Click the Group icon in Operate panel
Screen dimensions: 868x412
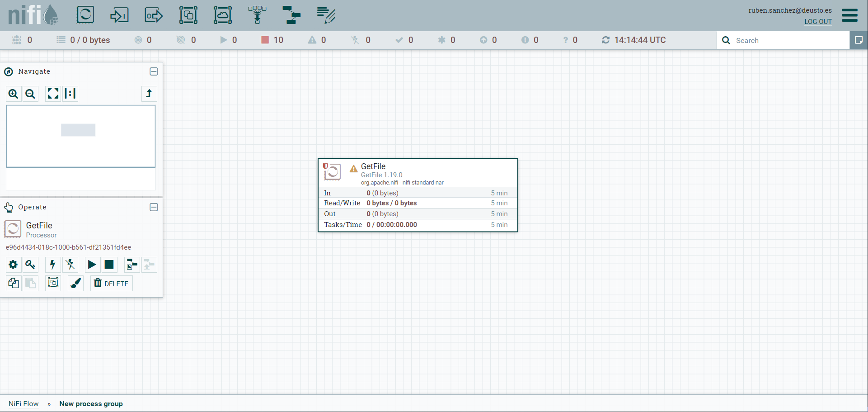pyautogui.click(x=53, y=283)
